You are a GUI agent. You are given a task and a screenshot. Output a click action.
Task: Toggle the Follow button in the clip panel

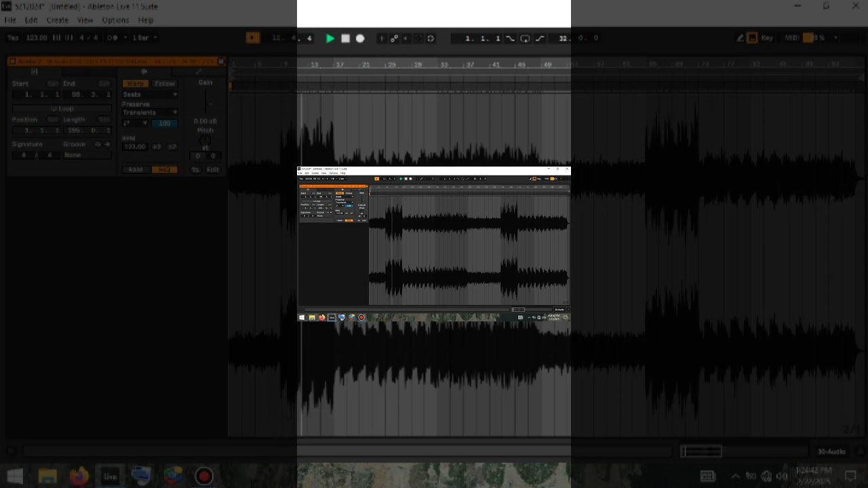[x=165, y=84]
